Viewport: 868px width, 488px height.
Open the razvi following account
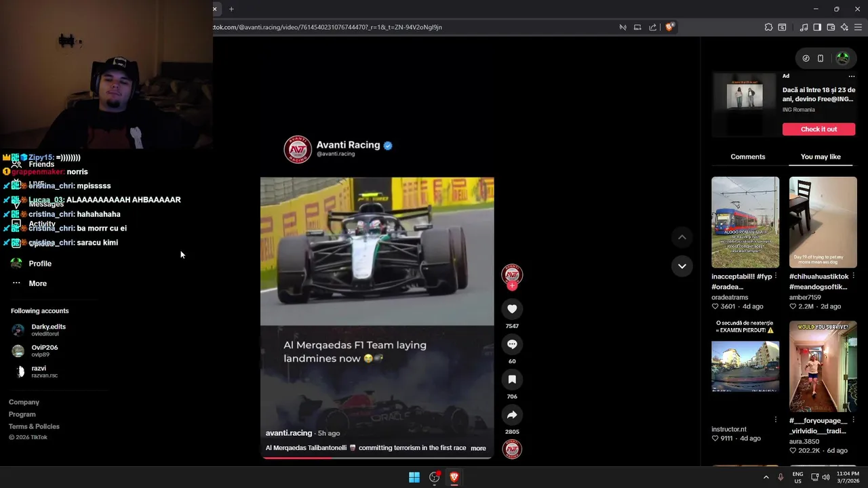point(35,371)
